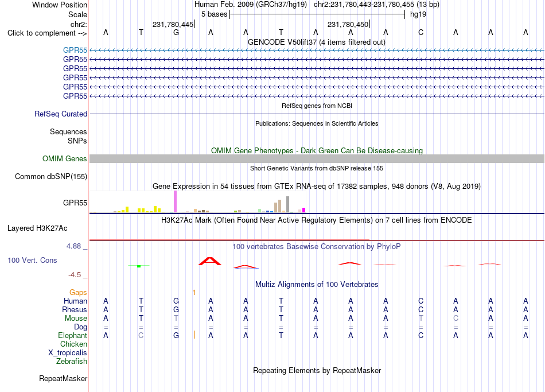Click the C base in the reference sequence row

click(421, 32)
